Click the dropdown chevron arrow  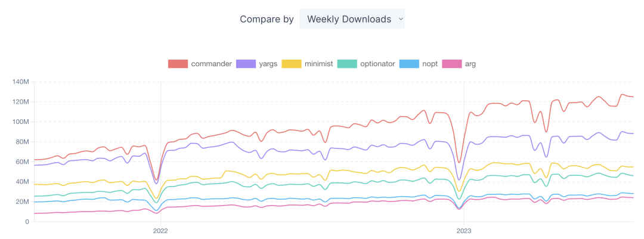[401, 19]
